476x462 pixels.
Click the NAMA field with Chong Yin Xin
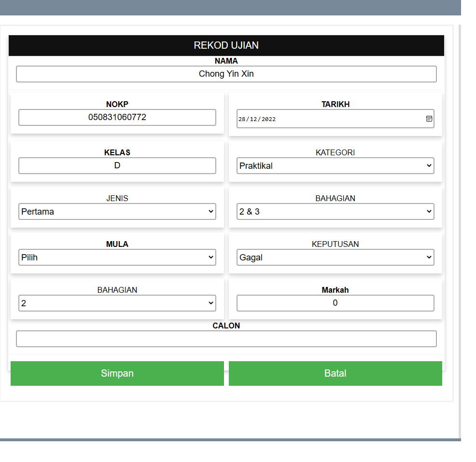pos(226,74)
